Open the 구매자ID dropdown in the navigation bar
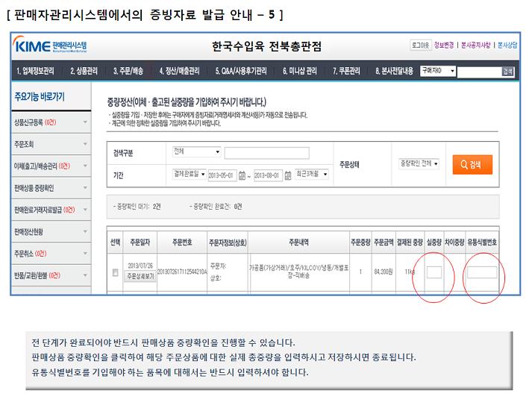The image size is (532, 420). pos(436,72)
